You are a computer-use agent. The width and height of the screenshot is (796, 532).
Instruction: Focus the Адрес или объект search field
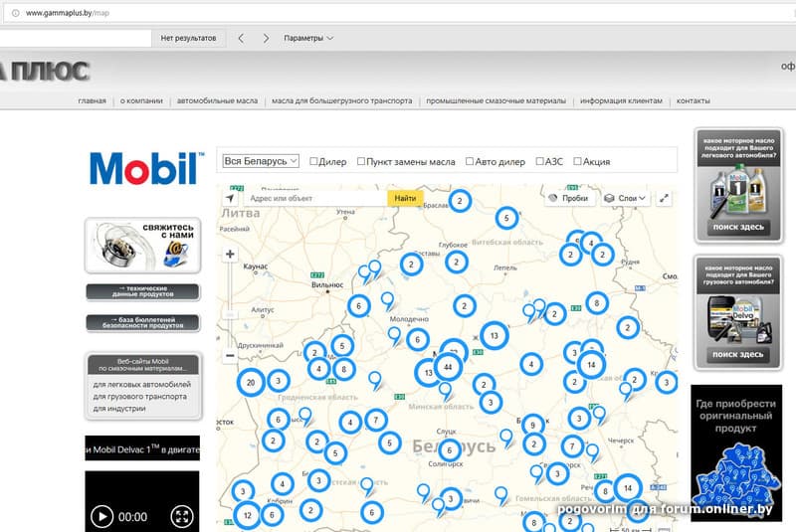click(x=315, y=198)
